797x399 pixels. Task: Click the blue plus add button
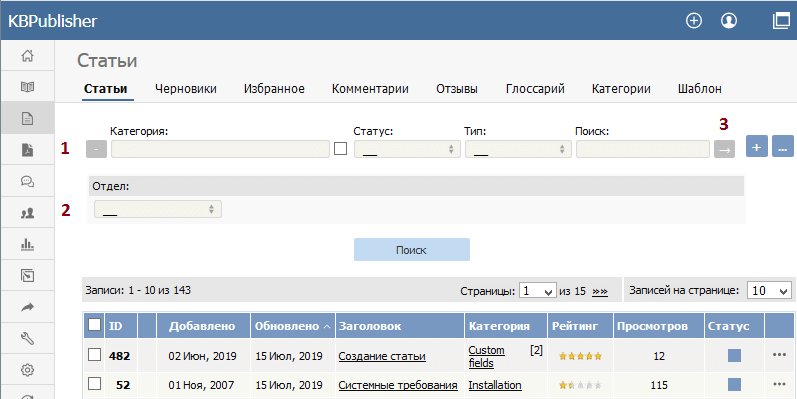[x=756, y=146]
